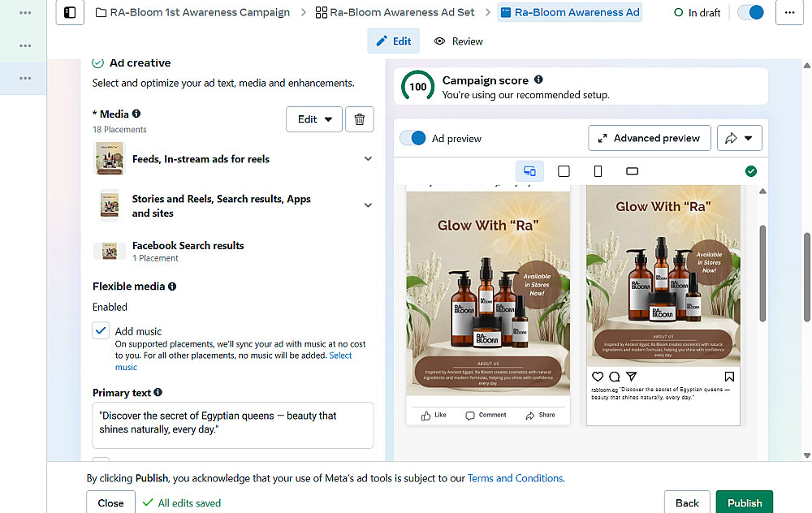Viewport: 812px width, 513px height.
Task: Click the green check status icon
Action: pyautogui.click(x=751, y=171)
